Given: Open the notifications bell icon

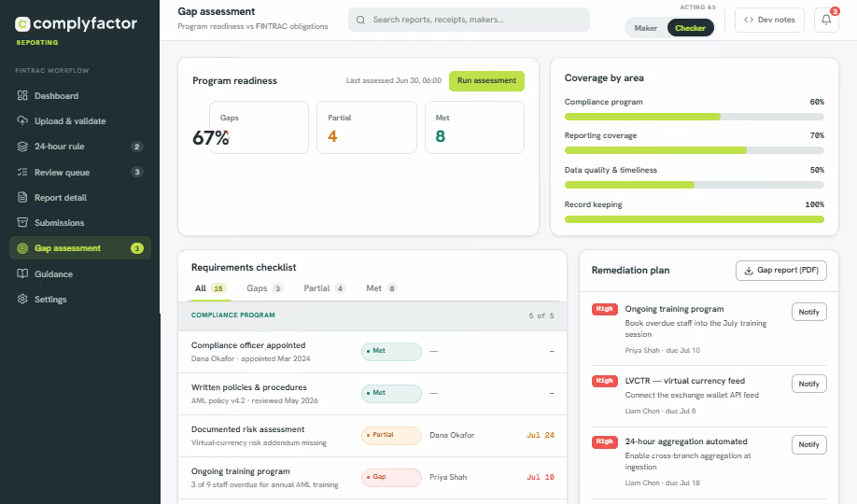Looking at the screenshot, I should [x=826, y=20].
